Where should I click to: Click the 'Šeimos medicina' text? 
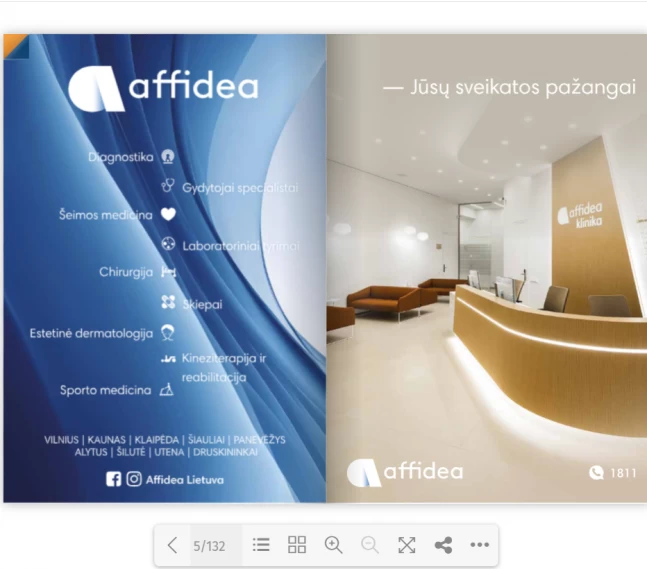[106, 215]
